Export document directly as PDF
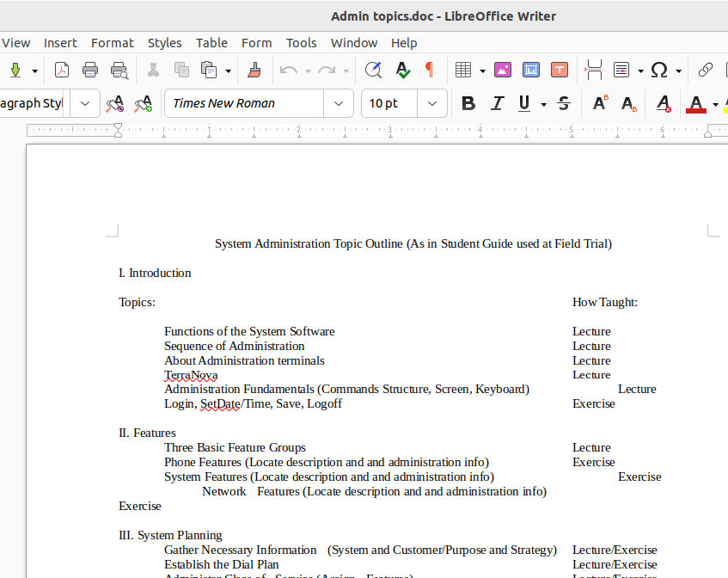This screenshot has height=578, width=728. pos(62,70)
